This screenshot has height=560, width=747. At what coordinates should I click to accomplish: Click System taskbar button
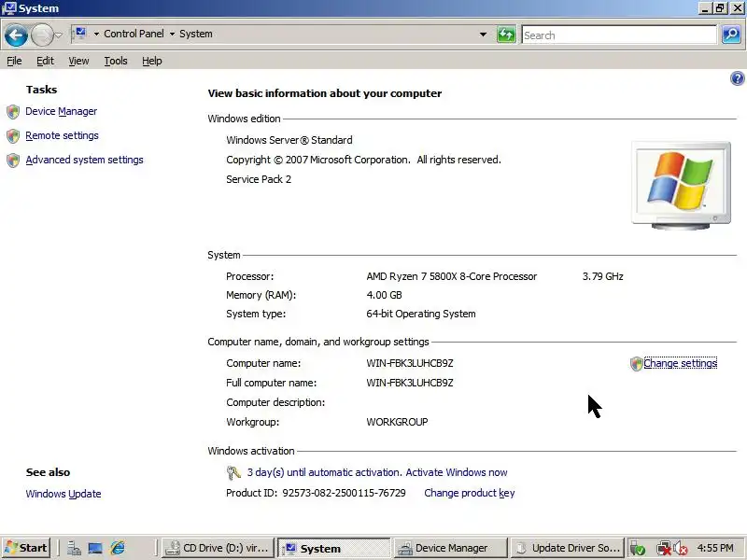pyautogui.click(x=334, y=548)
